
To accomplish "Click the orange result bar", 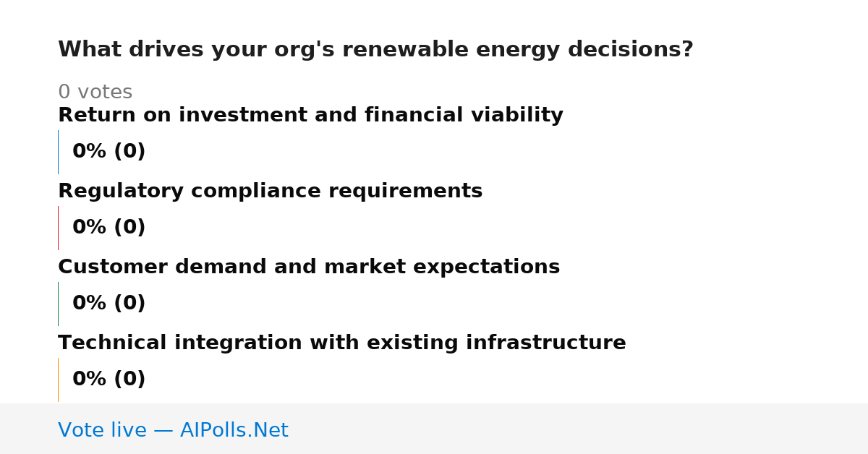I will click(x=58, y=380).
